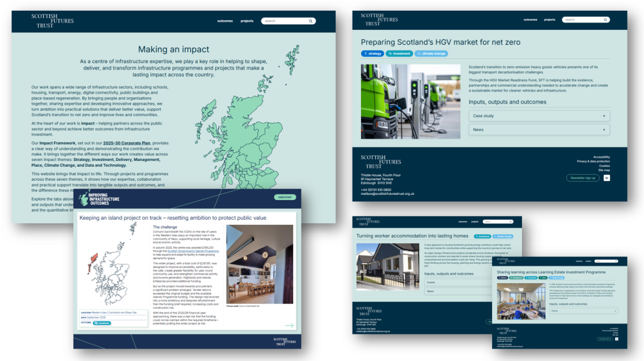Click the Improving Infrastructure Outcomes logo
This screenshot has height=361, width=644.
coord(99,199)
